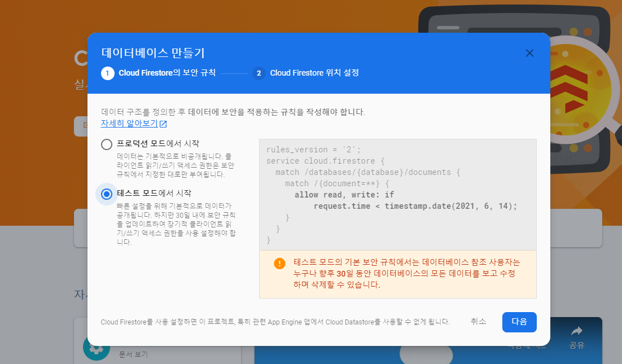This screenshot has height=364, width=622.
Task: Click the match /{document=**} code line
Action: (337, 183)
